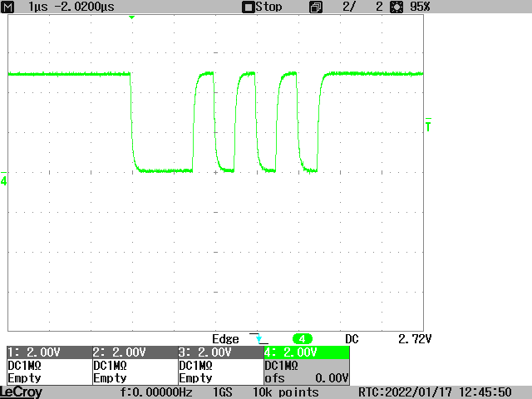
Task: Click the 95% intensity value
Action: tap(420, 7)
